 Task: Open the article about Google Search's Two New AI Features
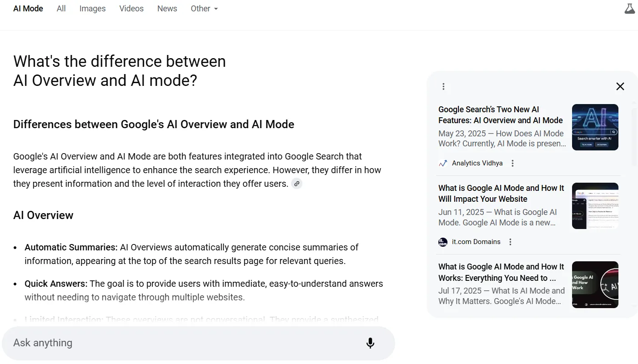pyautogui.click(x=500, y=115)
